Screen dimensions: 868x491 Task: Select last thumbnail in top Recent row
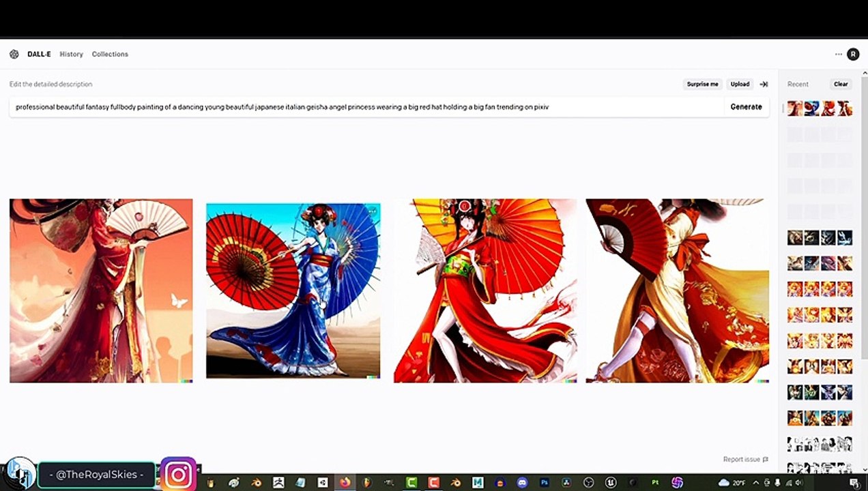(845, 108)
